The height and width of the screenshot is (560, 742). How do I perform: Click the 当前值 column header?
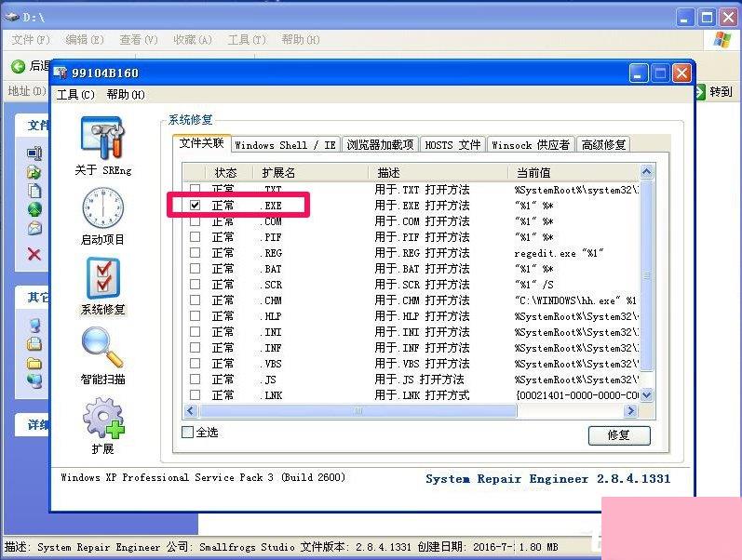click(x=573, y=173)
